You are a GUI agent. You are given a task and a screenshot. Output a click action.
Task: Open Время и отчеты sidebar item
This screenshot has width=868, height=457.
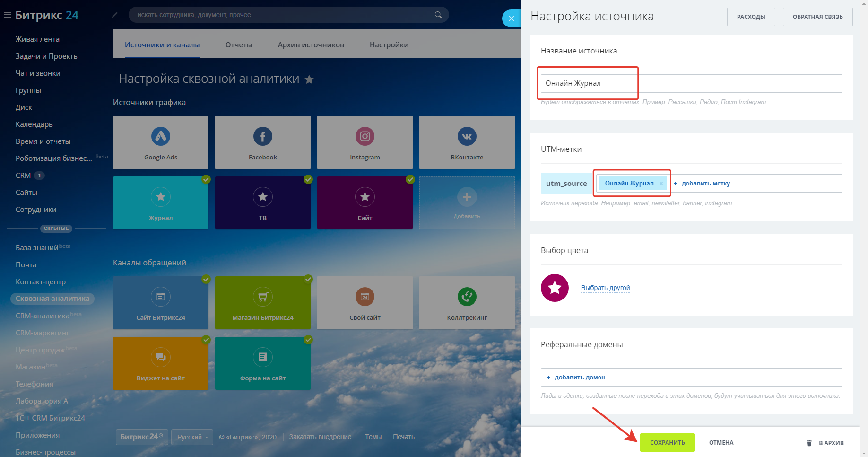43,141
